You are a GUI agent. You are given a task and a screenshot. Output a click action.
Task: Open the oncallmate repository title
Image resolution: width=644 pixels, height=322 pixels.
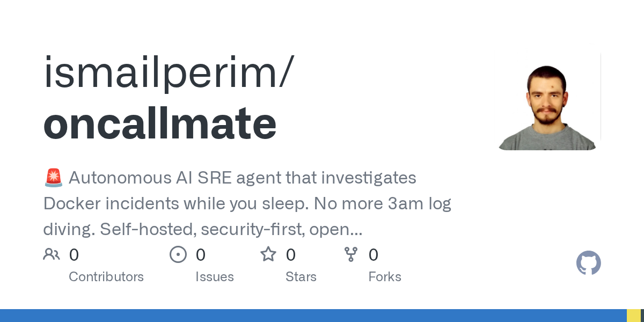tap(160, 123)
